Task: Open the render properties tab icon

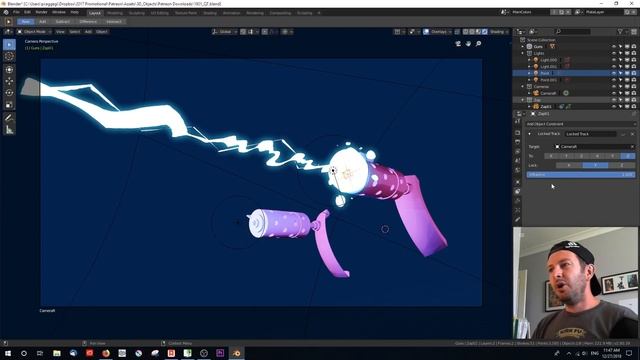Action: pos(518,133)
